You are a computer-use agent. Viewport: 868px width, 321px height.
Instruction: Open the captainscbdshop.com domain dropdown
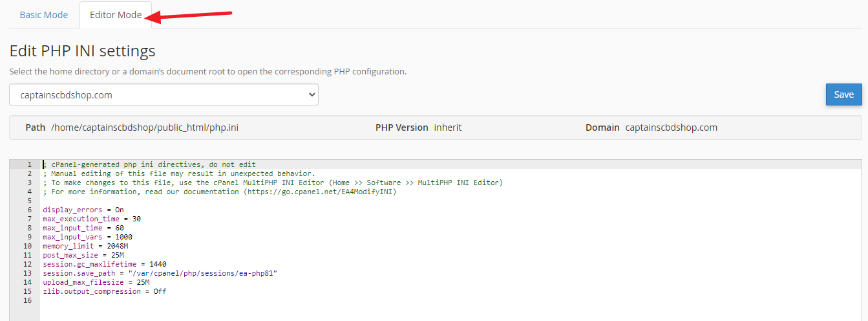pyautogui.click(x=164, y=94)
